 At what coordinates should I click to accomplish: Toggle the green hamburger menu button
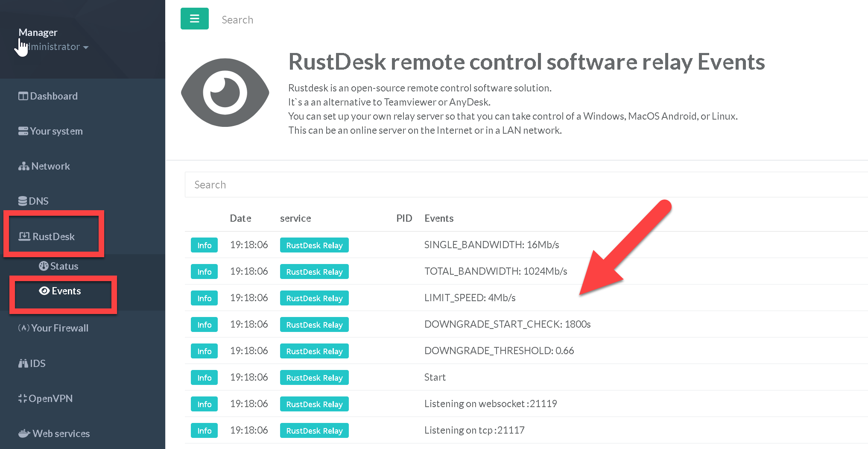click(194, 19)
